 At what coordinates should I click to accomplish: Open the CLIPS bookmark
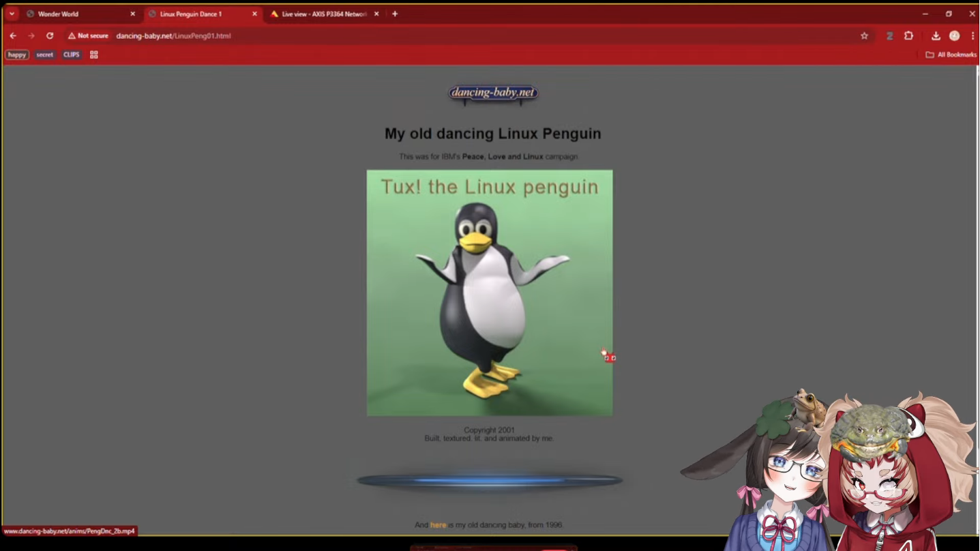point(72,55)
